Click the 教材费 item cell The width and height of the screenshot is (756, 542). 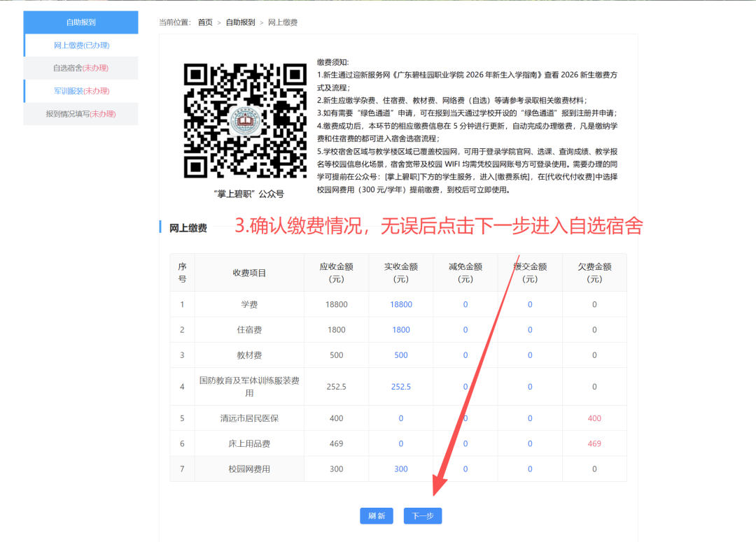point(249,355)
